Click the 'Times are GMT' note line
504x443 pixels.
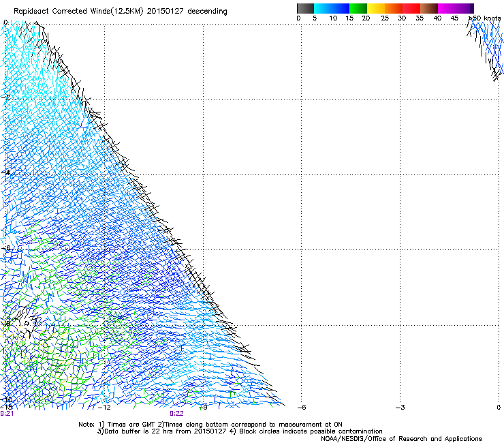point(210,425)
